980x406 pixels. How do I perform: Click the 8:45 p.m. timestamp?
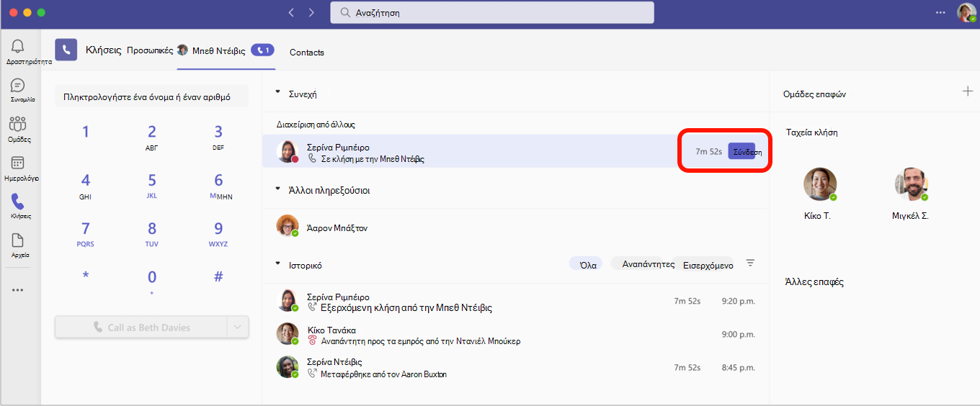tap(739, 367)
